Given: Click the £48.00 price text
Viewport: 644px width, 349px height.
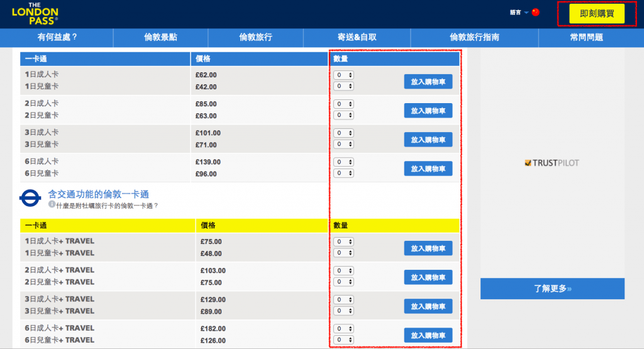Looking at the screenshot, I should (211, 254).
